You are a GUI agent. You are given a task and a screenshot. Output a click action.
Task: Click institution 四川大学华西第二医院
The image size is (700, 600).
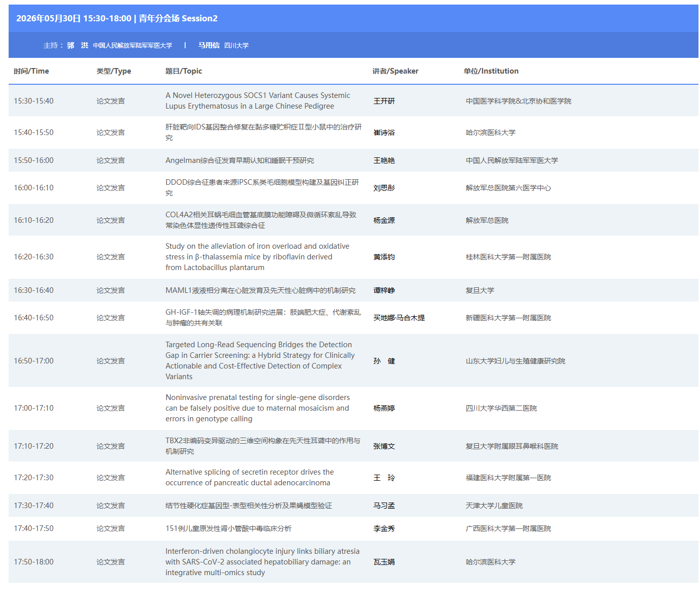point(501,408)
